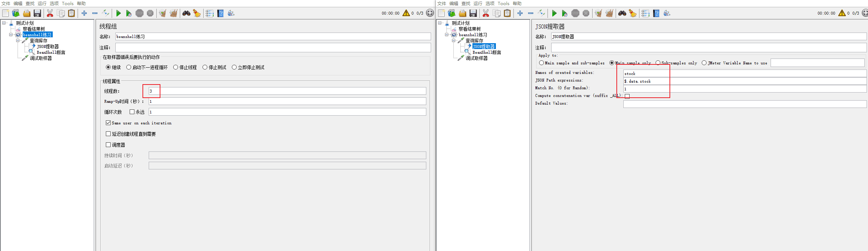Open Tools menu in JSON提取器 window
The height and width of the screenshot is (251, 868).
[x=504, y=3]
